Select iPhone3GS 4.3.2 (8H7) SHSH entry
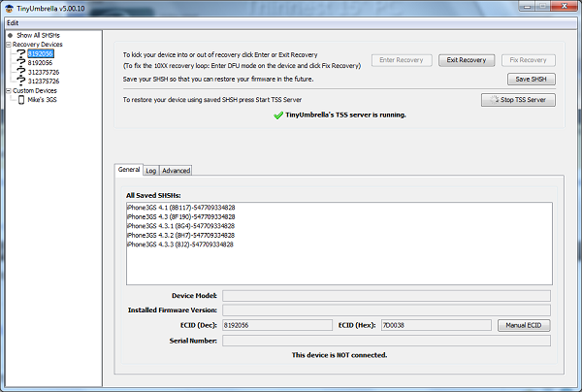 [x=180, y=236]
